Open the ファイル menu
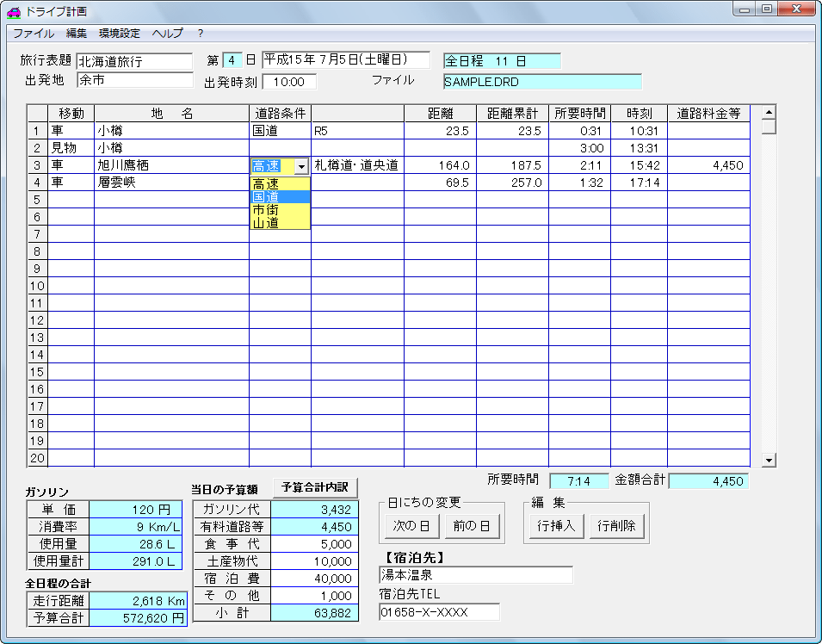Image resolution: width=822 pixels, height=644 pixels. pos(33,34)
